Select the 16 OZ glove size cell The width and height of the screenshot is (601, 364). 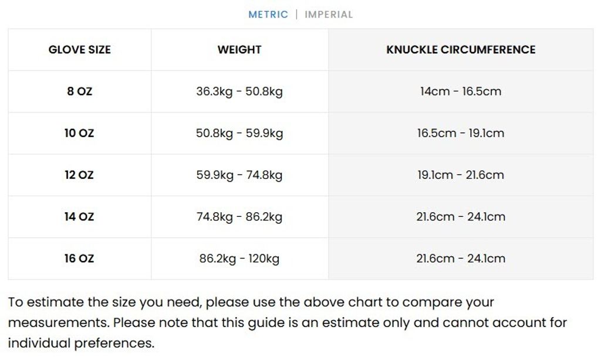tap(80, 258)
